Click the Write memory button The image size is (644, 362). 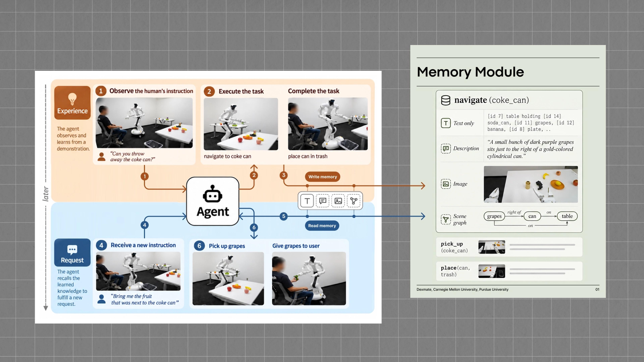pyautogui.click(x=323, y=177)
